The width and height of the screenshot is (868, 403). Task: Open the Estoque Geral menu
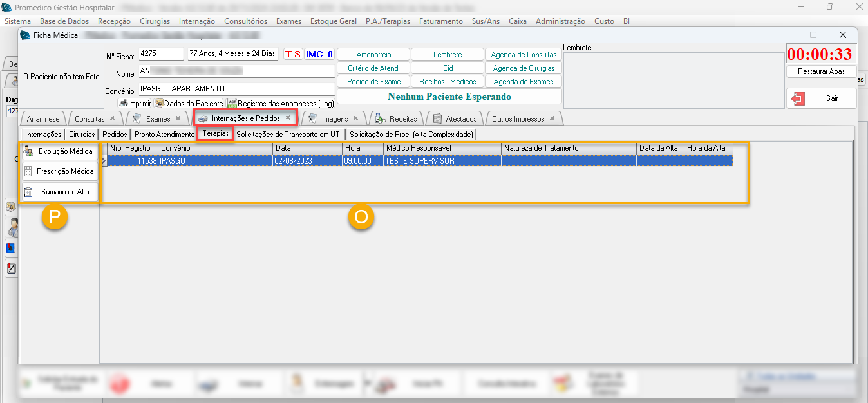click(333, 21)
